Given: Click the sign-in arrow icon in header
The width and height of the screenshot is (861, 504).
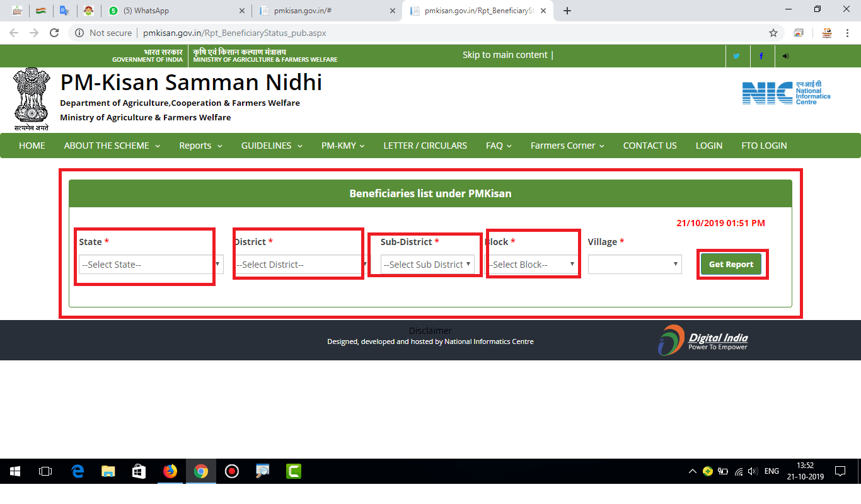Looking at the screenshot, I should (x=785, y=56).
